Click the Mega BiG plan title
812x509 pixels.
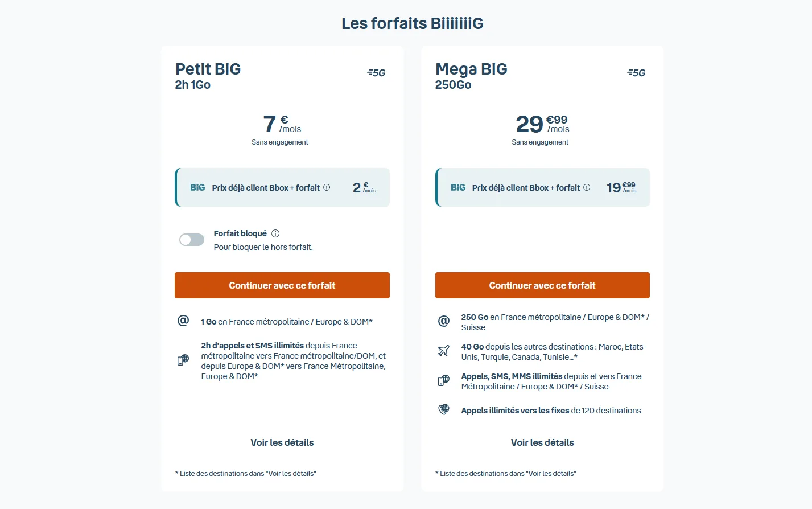[x=471, y=69]
